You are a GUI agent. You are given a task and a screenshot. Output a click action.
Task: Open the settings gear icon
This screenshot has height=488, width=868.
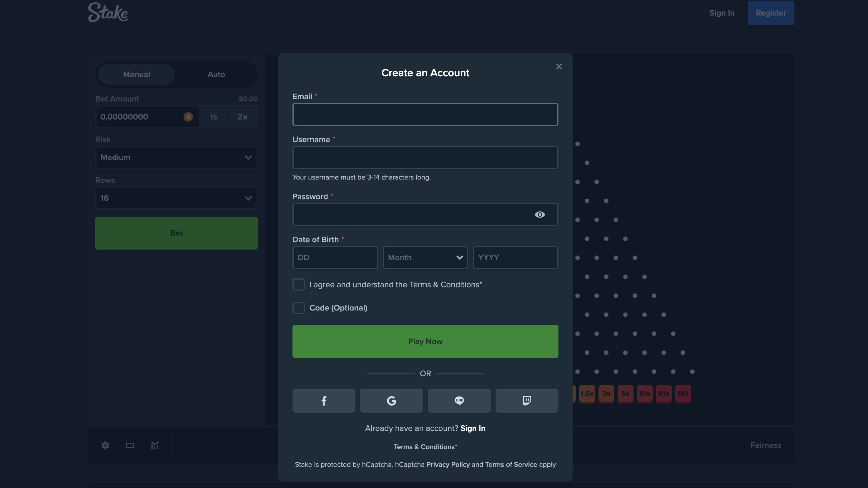click(x=105, y=445)
